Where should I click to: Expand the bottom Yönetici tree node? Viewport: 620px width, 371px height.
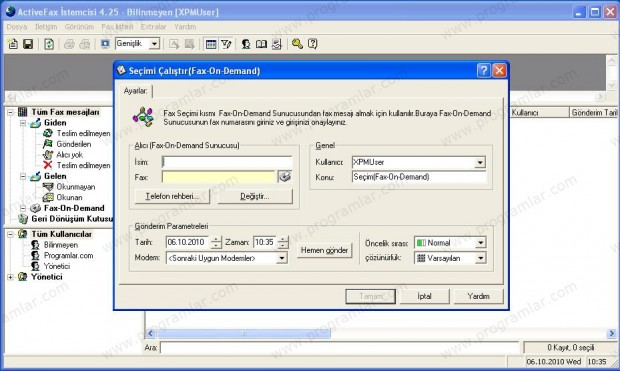11,277
